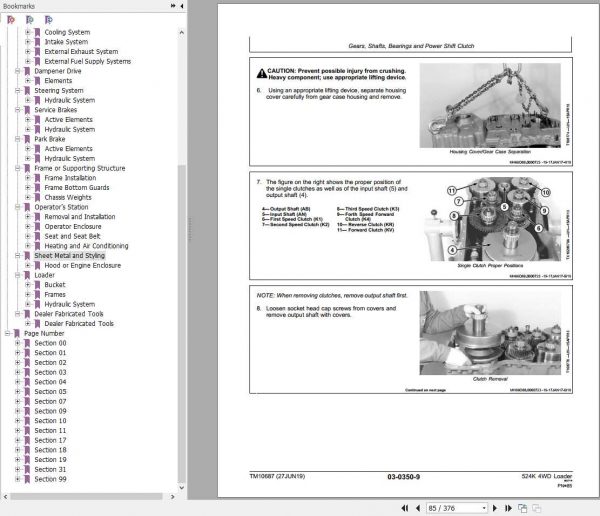Collapse the Page Number node
The image size is (600, 516).
click(x=7, y=333)
